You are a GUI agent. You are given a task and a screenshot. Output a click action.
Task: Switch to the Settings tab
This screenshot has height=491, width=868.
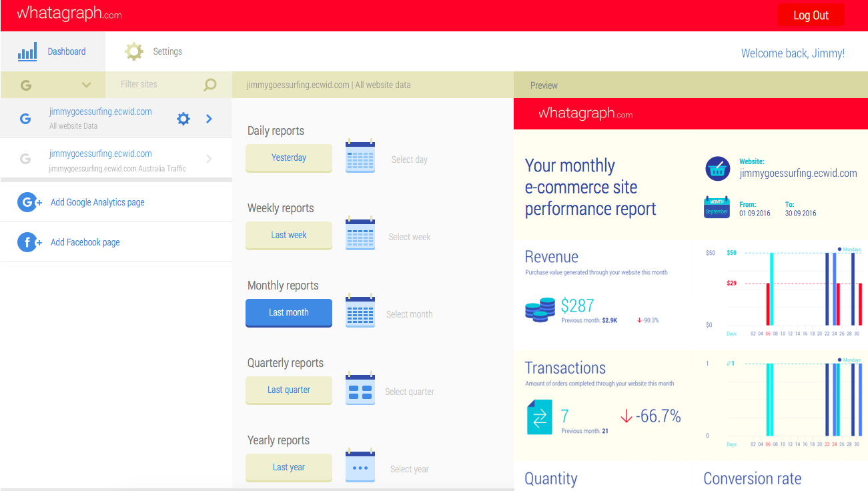[153, 51]
